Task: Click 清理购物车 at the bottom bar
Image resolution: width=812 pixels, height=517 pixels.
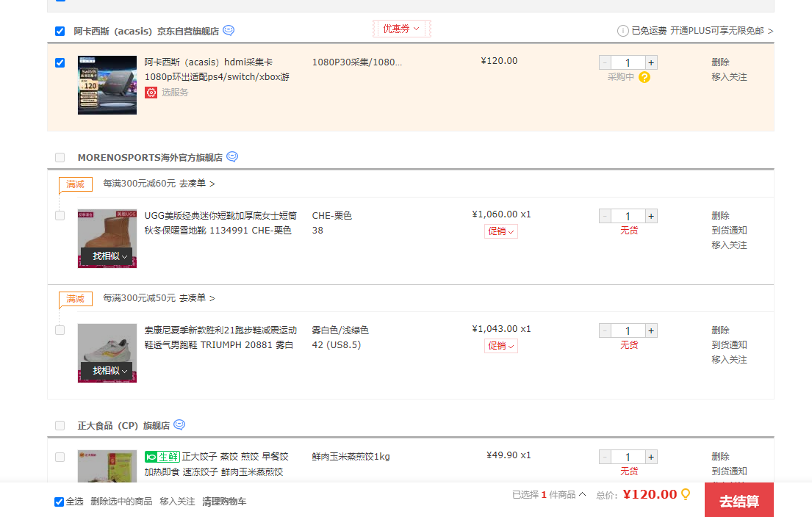Action: click(x=224, y=502)
